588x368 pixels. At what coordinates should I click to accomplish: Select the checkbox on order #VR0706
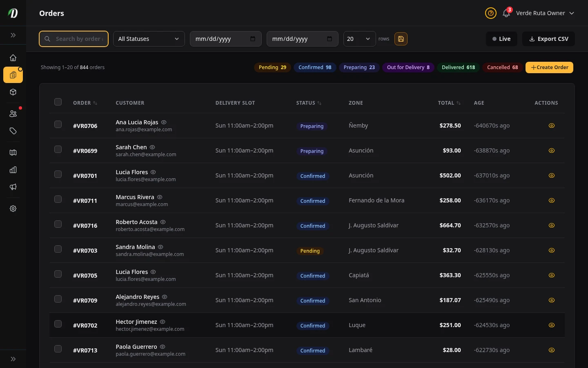(x=58, y=124)
